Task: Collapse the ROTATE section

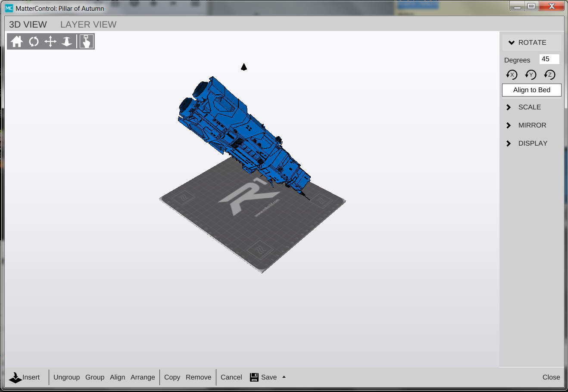Action: pos(532,43)
